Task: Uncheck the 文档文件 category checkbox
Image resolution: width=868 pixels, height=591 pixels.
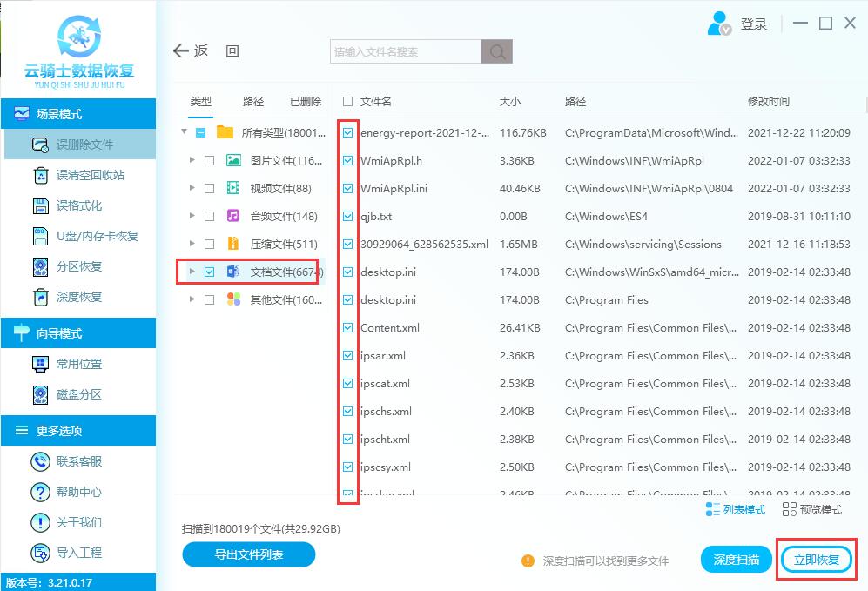Action: pos(209,272)
